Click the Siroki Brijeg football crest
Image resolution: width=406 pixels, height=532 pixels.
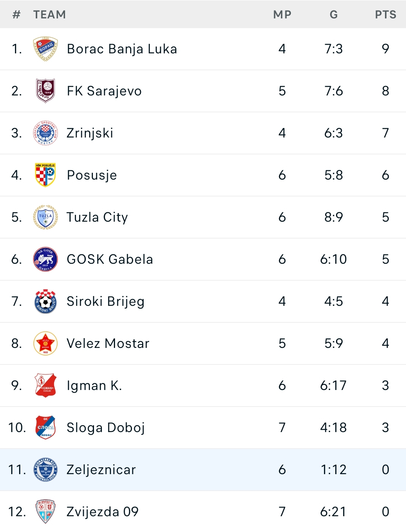point(45,301)
